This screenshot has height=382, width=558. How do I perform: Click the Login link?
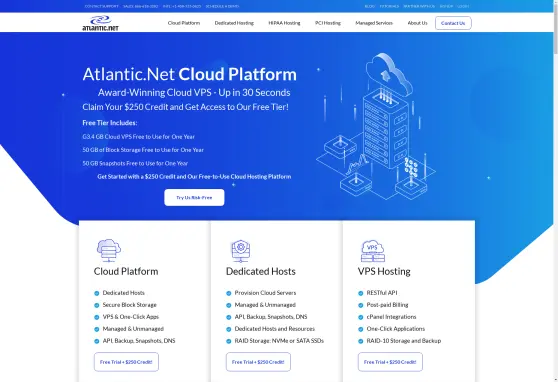pyautogui.click(x=463, y=6)
